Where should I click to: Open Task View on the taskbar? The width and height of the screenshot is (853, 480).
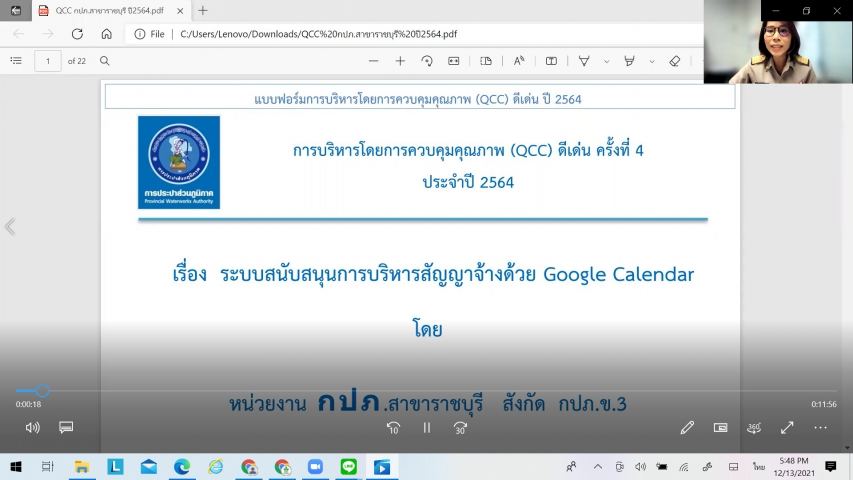point(48,466)
